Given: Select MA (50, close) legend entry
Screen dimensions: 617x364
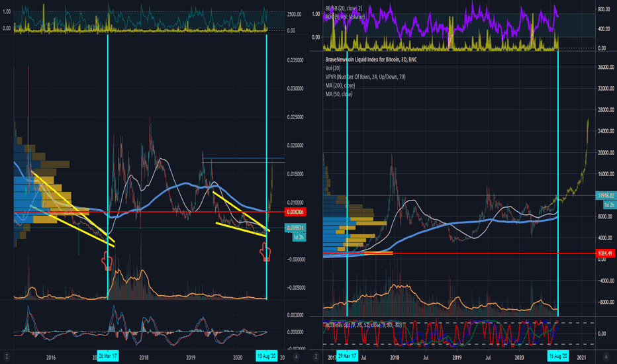Looking at the screenshot, I should pos(339,94).
